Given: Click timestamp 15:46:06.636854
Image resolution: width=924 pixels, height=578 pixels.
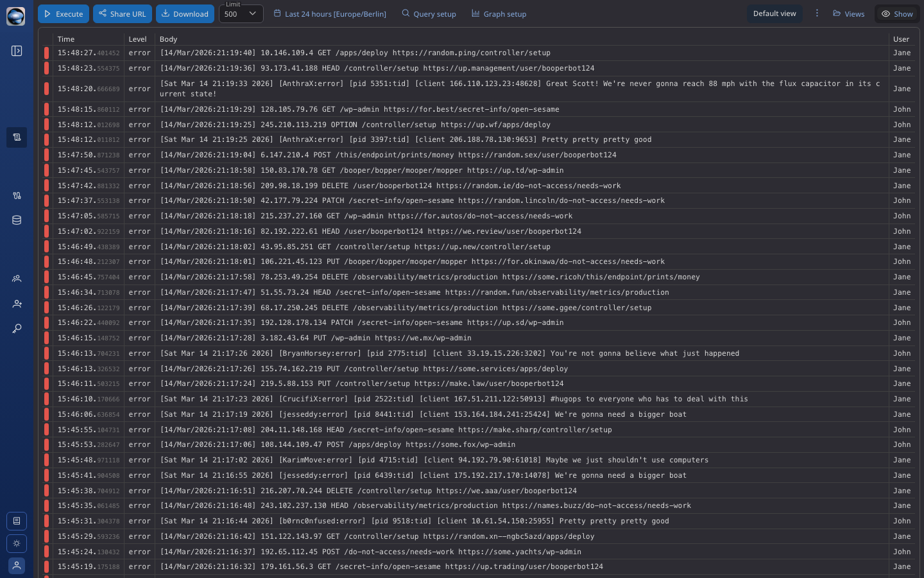Looking at the screenshot, I should [89, 414].
